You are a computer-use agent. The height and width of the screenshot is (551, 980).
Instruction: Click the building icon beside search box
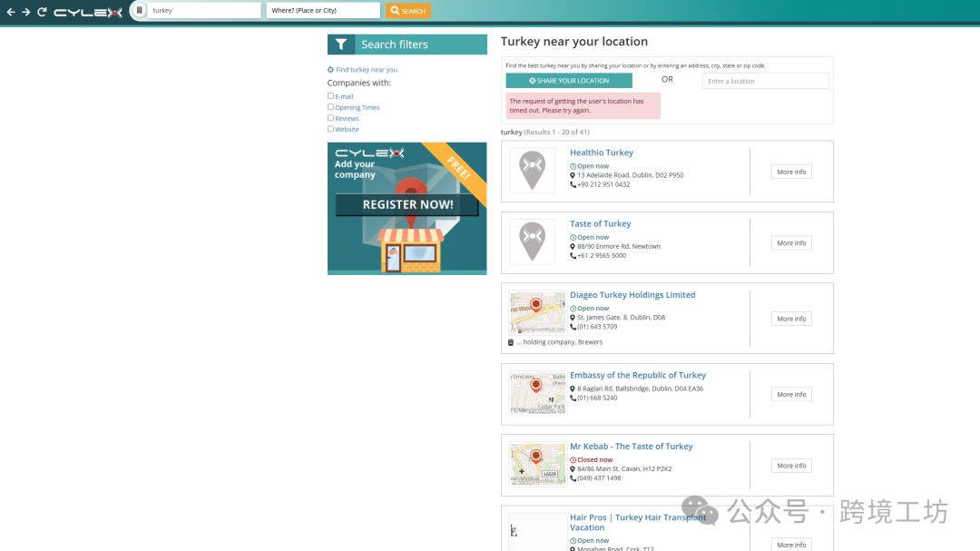140,10
